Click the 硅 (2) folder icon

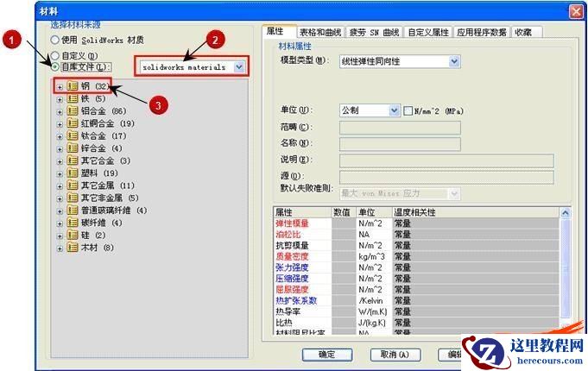(x=72, y=235)
